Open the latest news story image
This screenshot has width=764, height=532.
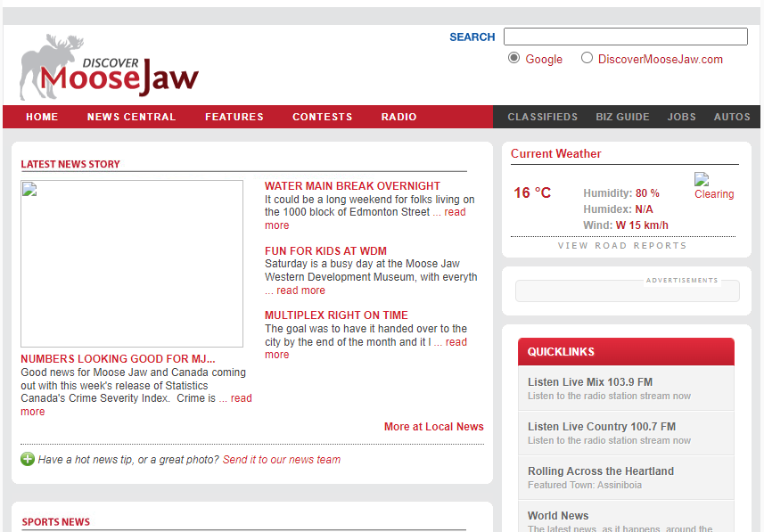pyautogui.click(x=132, y=264)
